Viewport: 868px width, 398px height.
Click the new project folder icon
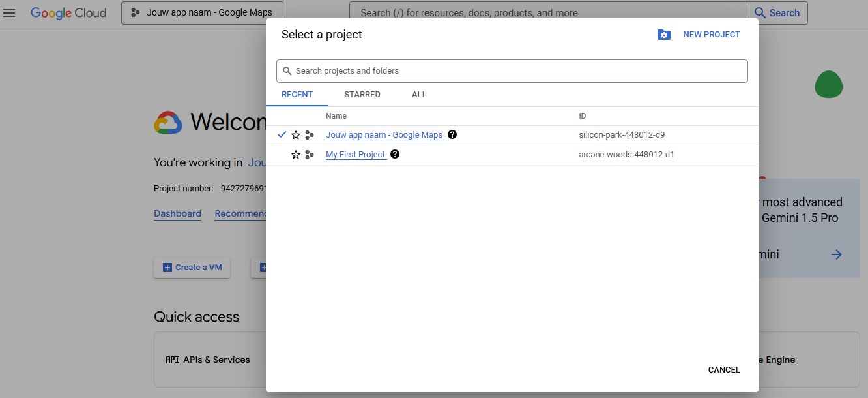tap(663, 35)
